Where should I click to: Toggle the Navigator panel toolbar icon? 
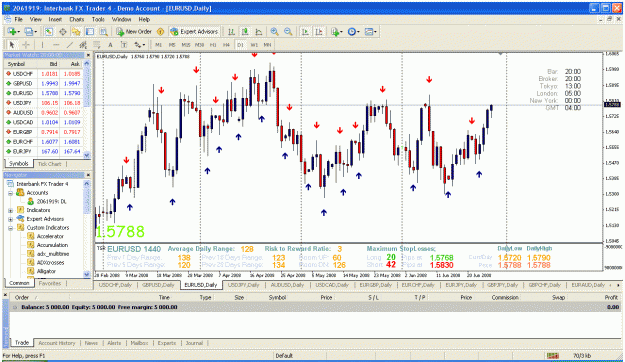76,31
